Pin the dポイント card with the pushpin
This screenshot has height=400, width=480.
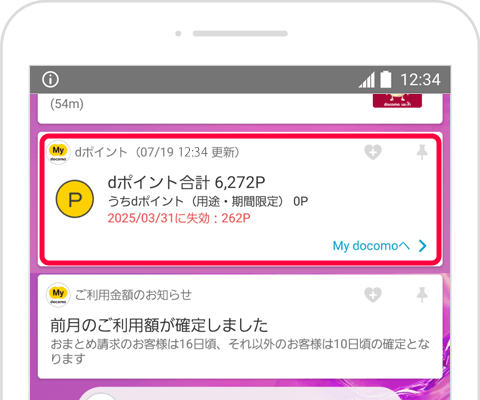[422, 152]
